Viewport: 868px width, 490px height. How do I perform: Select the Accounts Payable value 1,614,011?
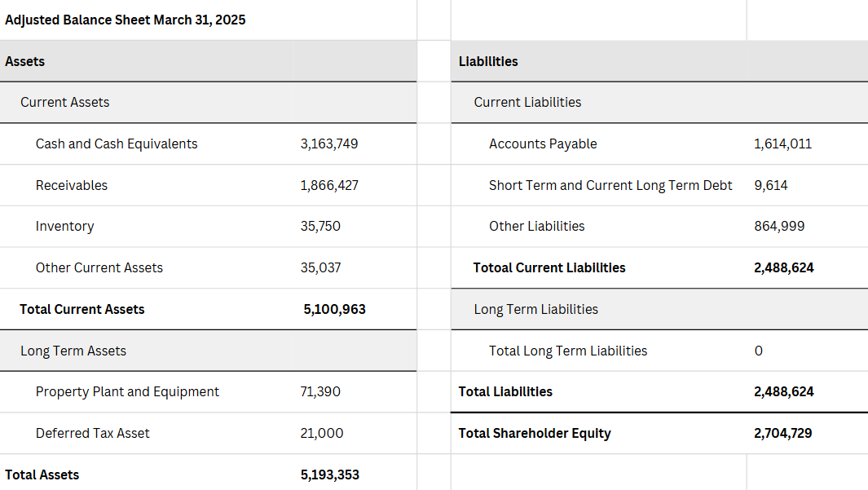click(x=782, y=143)
